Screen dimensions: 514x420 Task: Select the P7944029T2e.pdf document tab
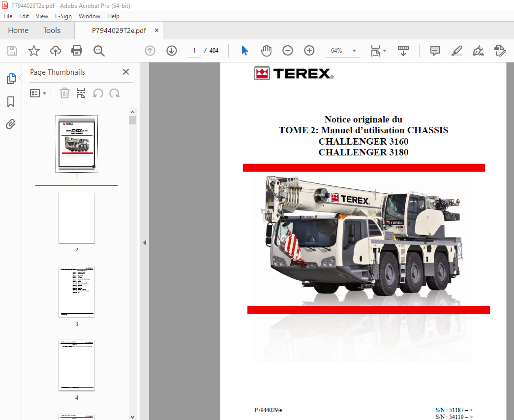tap(119, 30)
